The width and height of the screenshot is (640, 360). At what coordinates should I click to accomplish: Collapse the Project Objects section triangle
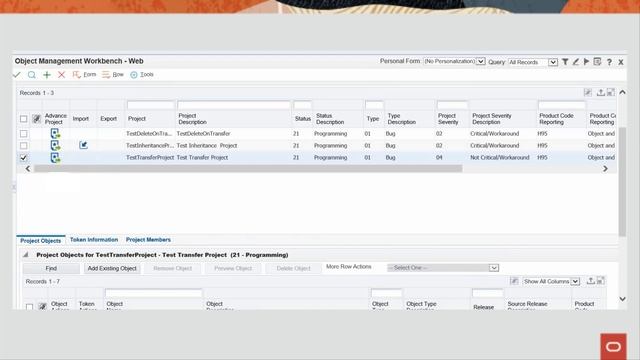[x=26, y=255]
